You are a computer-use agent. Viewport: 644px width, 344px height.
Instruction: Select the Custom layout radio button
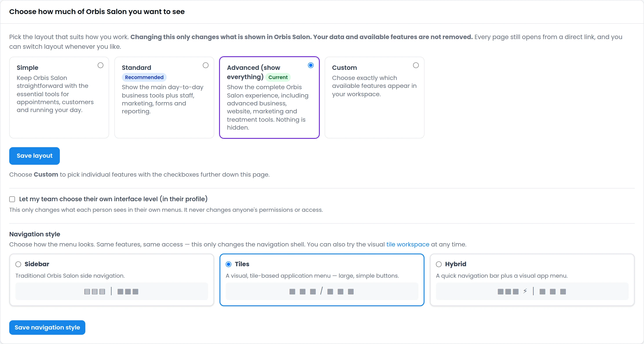click(416, 65)
